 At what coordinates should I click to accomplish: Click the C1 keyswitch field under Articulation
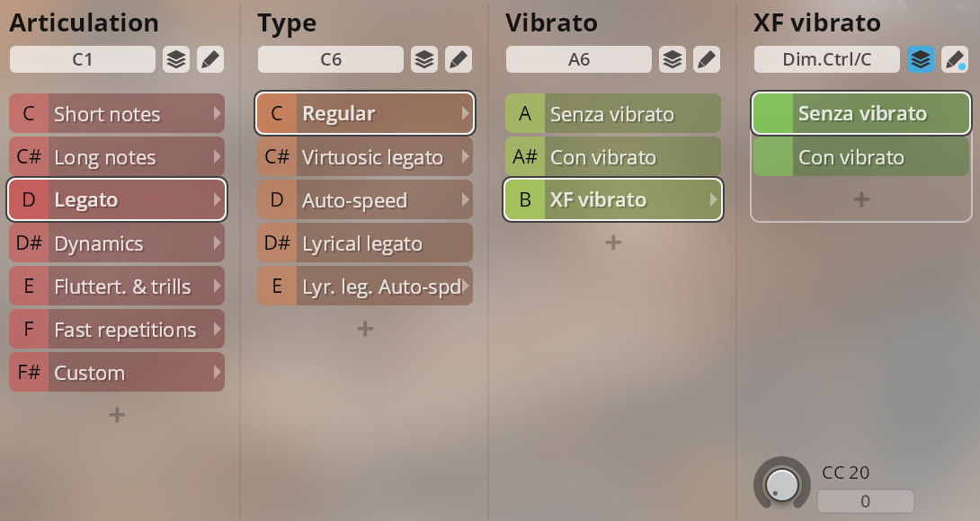[x=83, y=59]
